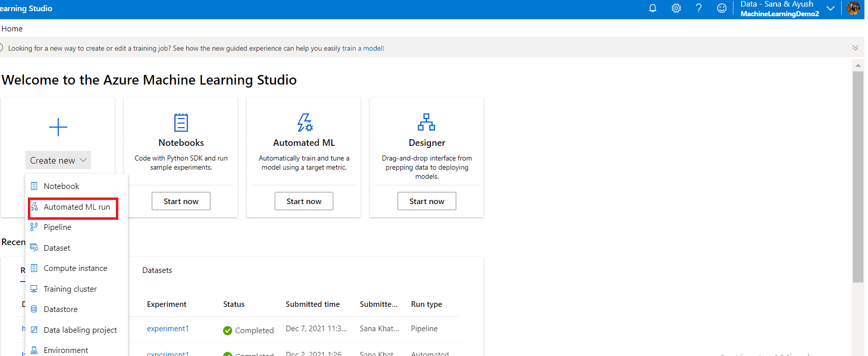Click the Notebooks card icon
Viewport: 868px width, 356px height.
point(181,123)
